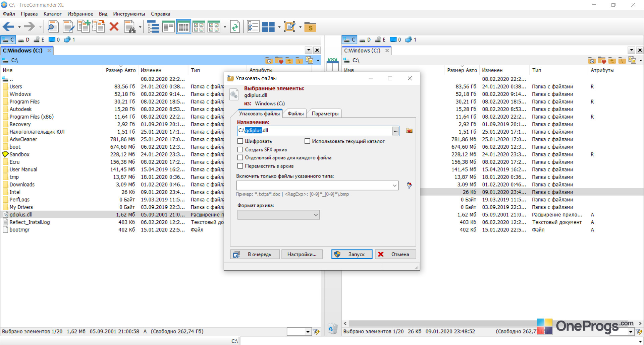Open the left panel tab list dropdown
Image resolution: width=644 pixels, height=345 pixels.
coord(309,50)
